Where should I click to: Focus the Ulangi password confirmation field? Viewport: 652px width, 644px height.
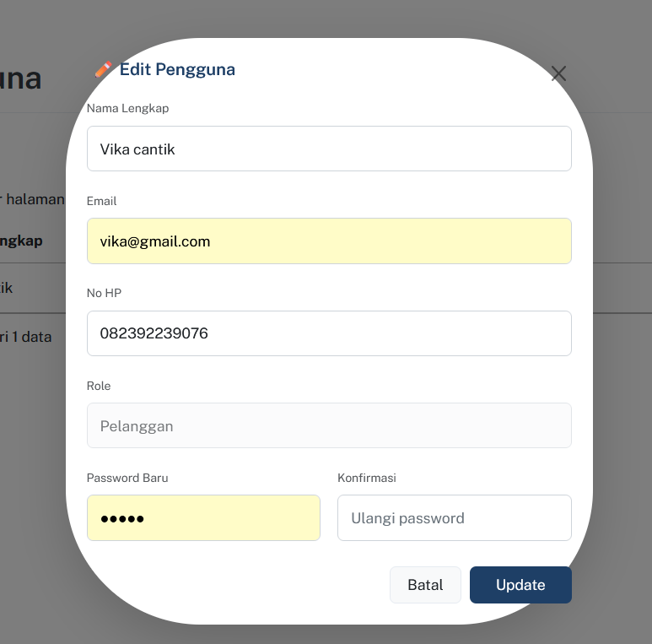point(454,517)
